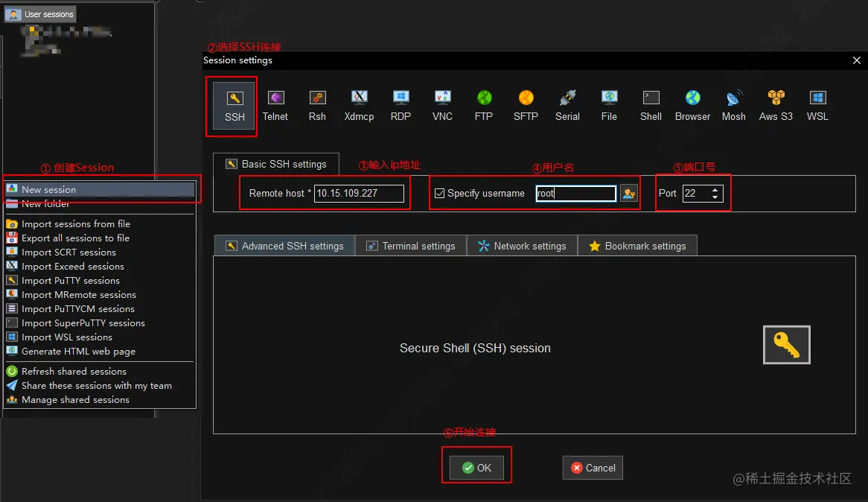868x502 pixels.
Task: Pick the Rsh session type
Action: click(x=317, y=106)
